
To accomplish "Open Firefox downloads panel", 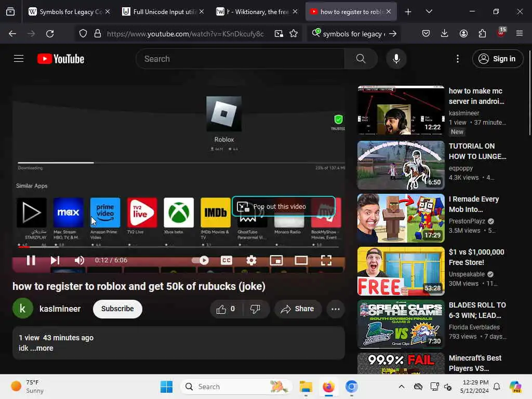I will 445,33.
